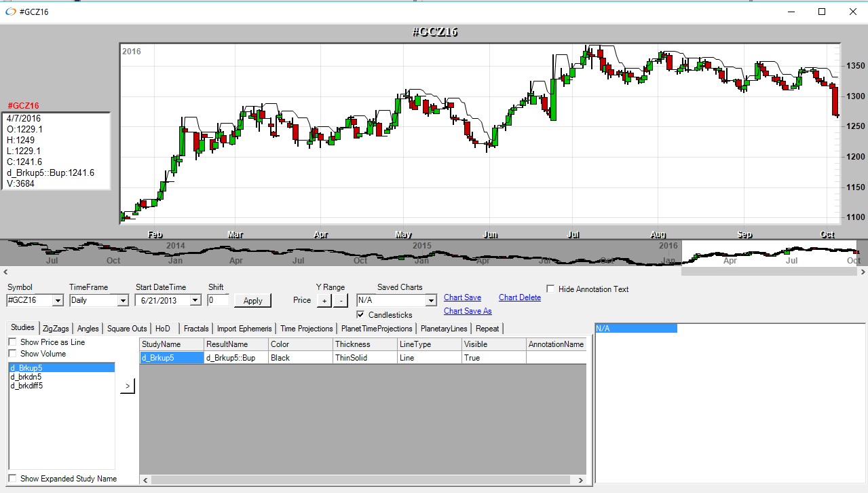Image resolution: width=868 pixels, height=493 pixels.
Task: Uncheck the Candlesticks checkbox
Action: point(360,315)
